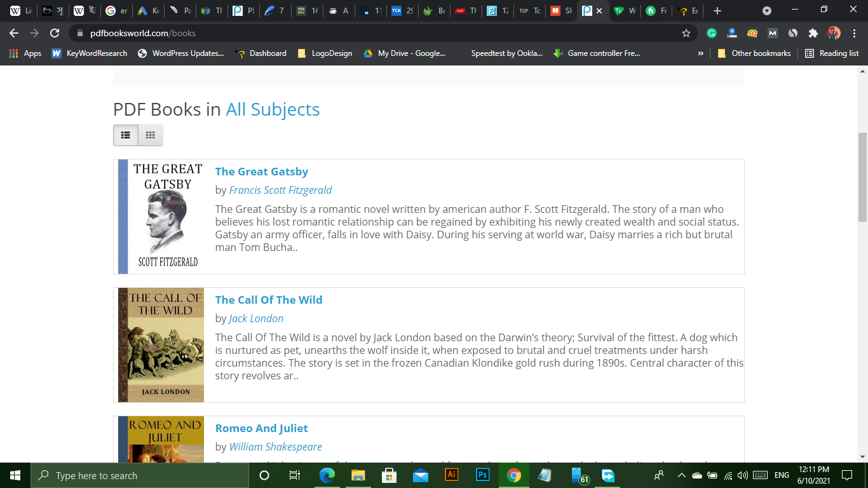868x488 pixels.
Task: Open Photoshop from the taskbar
Action: click(x=482, y=475)
